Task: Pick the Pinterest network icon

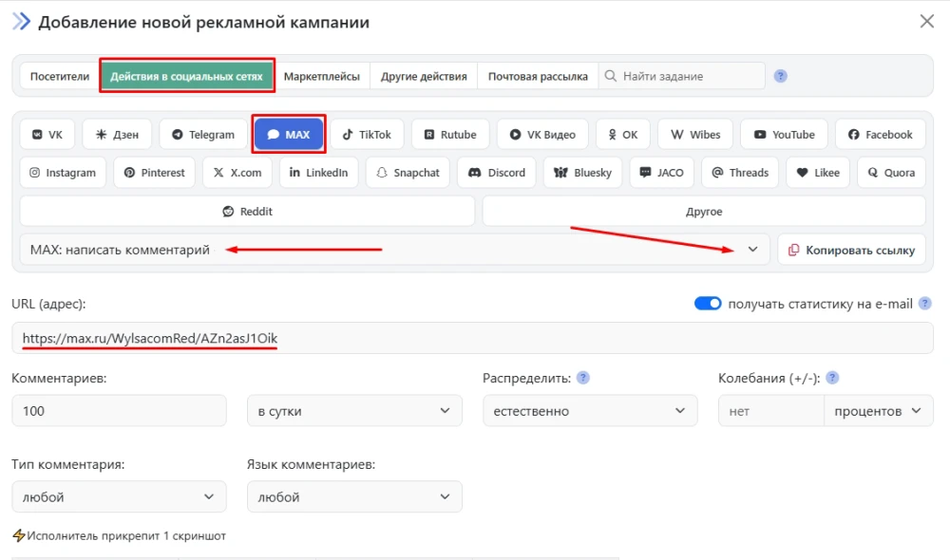Action: (x=153, y=172)
